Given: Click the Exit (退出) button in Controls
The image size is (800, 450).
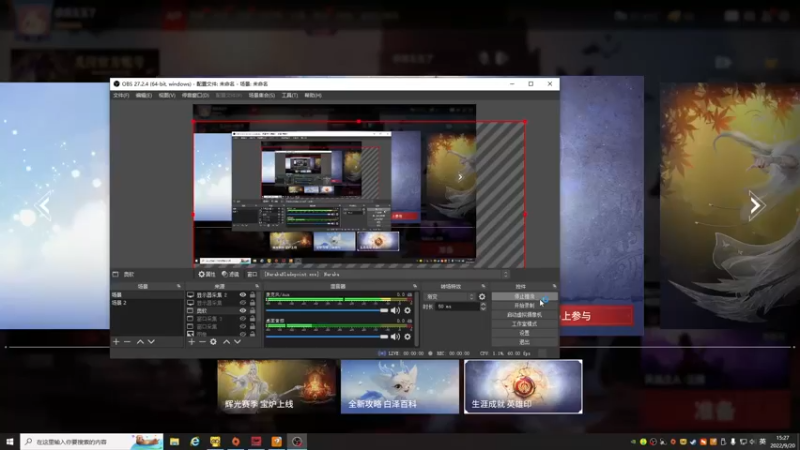Looking at the screenshot, I should coord(524,342).
